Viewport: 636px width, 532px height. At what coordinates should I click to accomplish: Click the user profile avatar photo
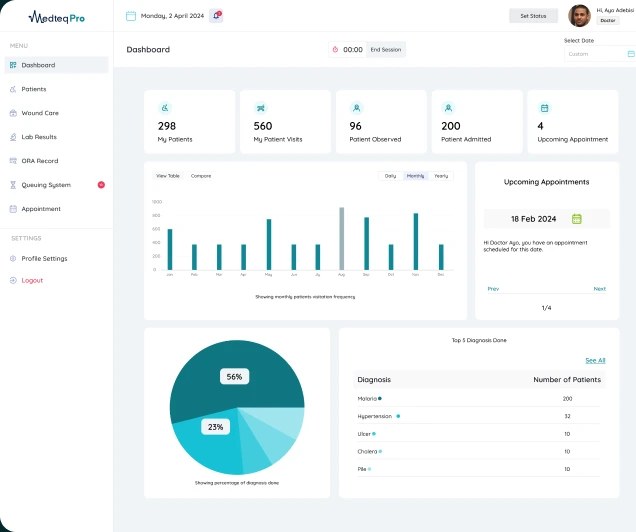click(x=579, y=16)
